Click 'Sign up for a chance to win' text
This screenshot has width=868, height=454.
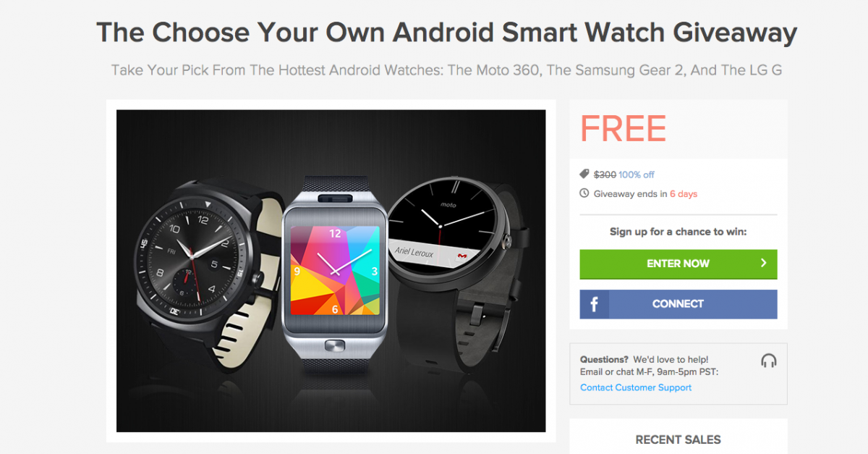click(678, 232)
